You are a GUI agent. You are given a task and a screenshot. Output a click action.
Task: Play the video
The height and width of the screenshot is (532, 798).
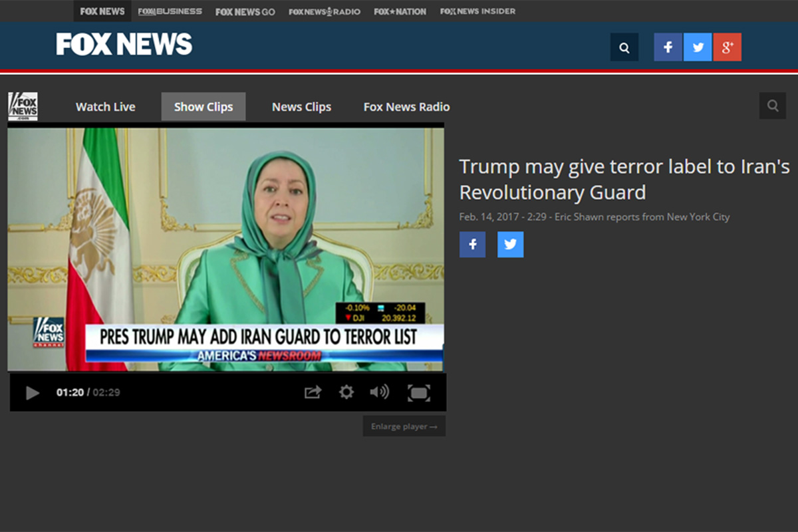pos(32,393)
